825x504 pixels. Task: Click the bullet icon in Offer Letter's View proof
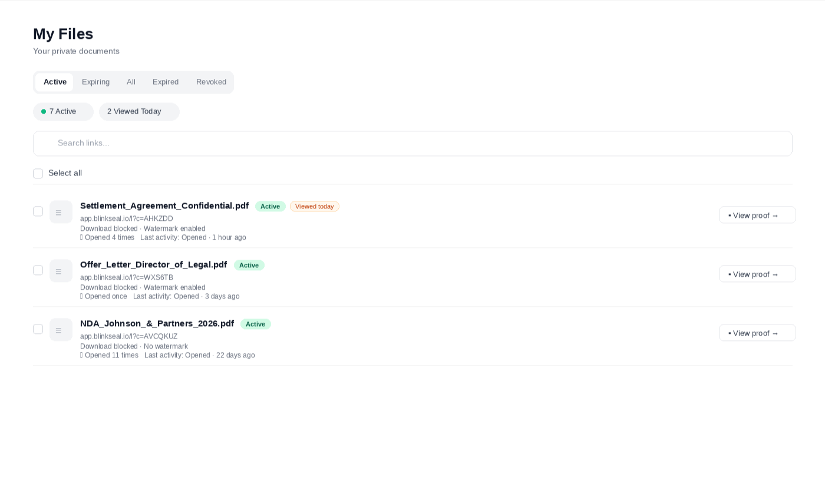click(x=730, y=274)
